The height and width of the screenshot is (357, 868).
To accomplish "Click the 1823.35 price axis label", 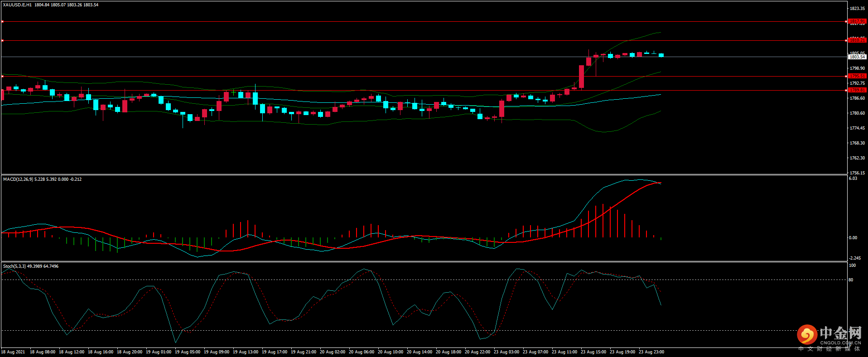I will (857, 9).
